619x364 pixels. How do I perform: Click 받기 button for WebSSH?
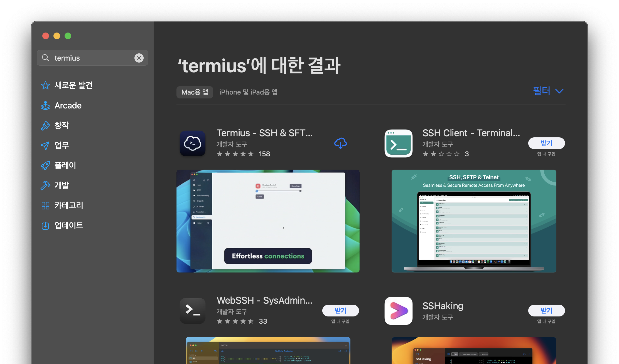tap(340, 311)
